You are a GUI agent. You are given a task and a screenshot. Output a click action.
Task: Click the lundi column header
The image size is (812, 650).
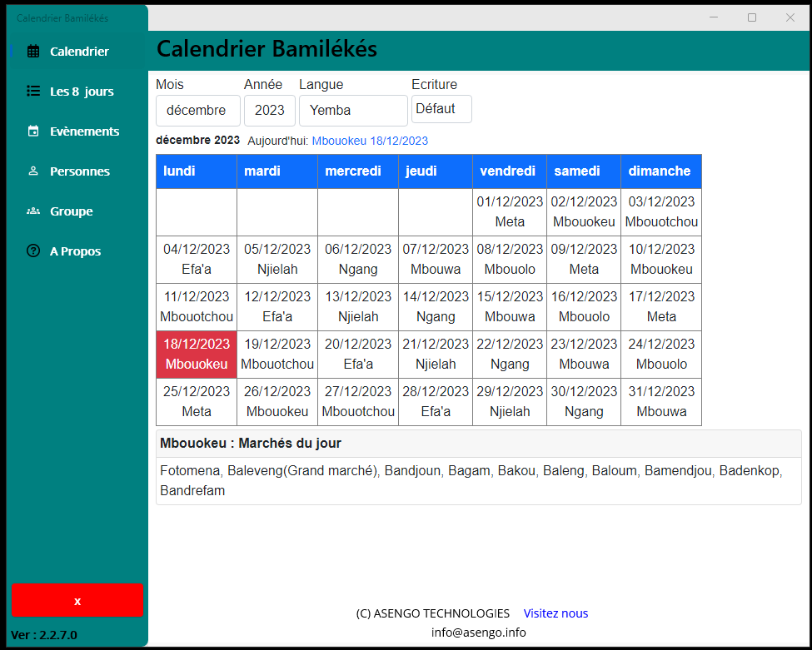point(197,171)
